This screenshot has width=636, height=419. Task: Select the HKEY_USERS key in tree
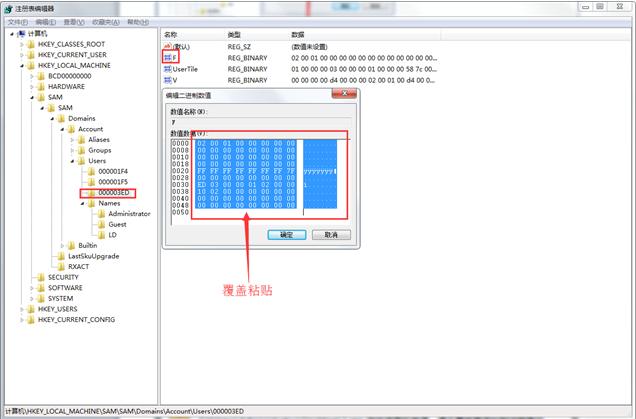[x=58, y=309]
